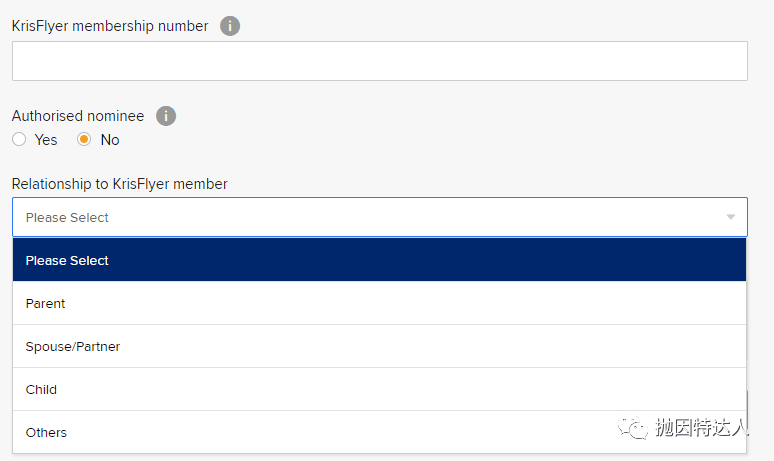Select Spouse/Partner option
Image resolution: width=774 pixels, height=461 pixels.
(x=379, y=346)
